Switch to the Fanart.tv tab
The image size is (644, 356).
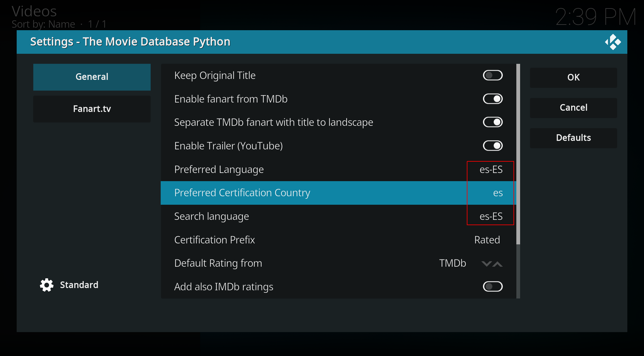pos(92,109)
